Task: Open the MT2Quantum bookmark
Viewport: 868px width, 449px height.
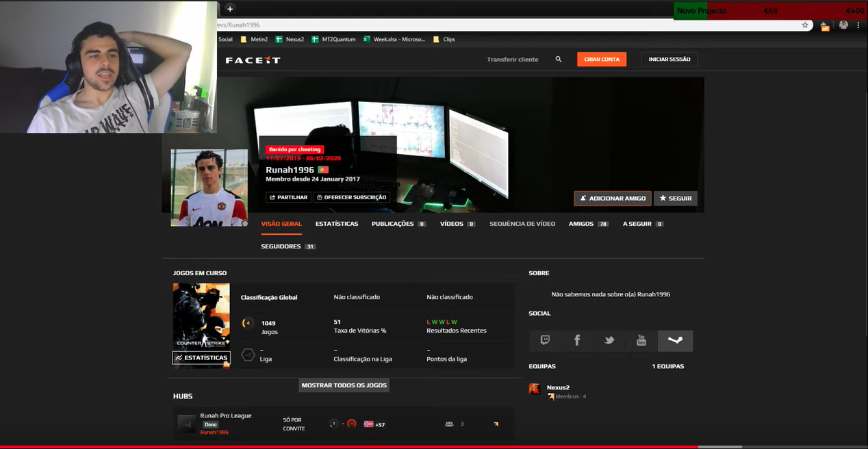Action: coord(333,39)
